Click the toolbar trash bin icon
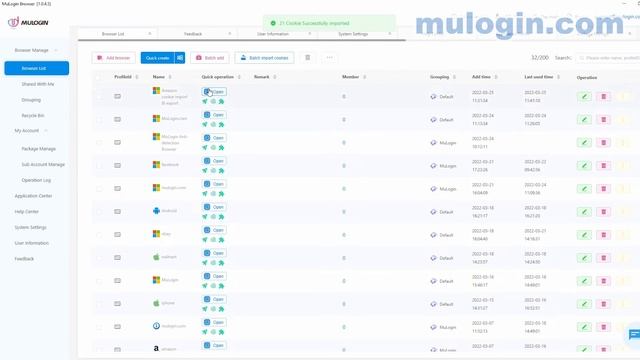The height and width of the screenshot is (360, 640). 308,58
